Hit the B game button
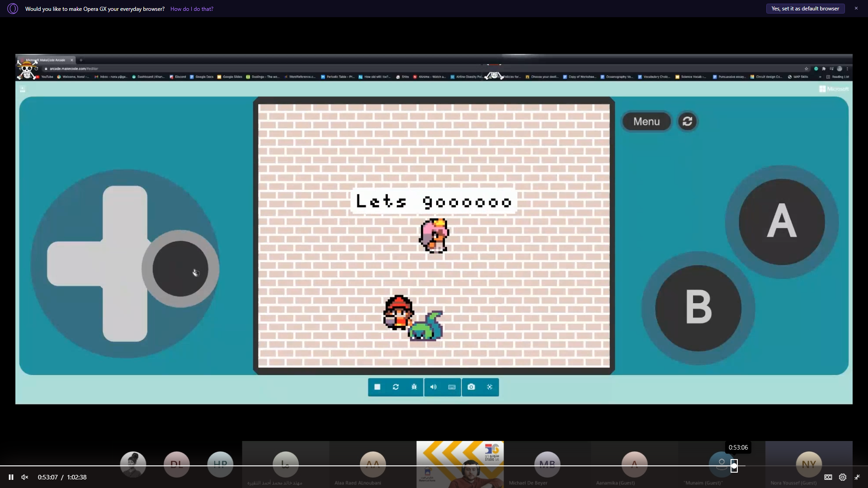Viewport: 868px width, 488px height. (x=698, y=308)
